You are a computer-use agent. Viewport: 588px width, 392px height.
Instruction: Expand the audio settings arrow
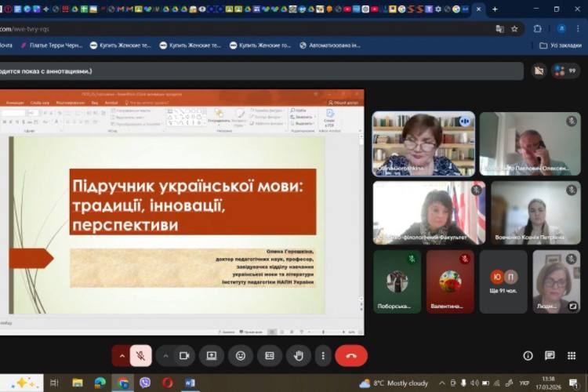point(122,355)
